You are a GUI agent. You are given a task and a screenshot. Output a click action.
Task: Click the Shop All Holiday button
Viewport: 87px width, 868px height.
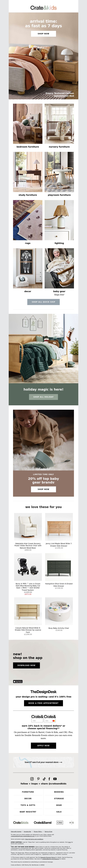click(43, 397)
